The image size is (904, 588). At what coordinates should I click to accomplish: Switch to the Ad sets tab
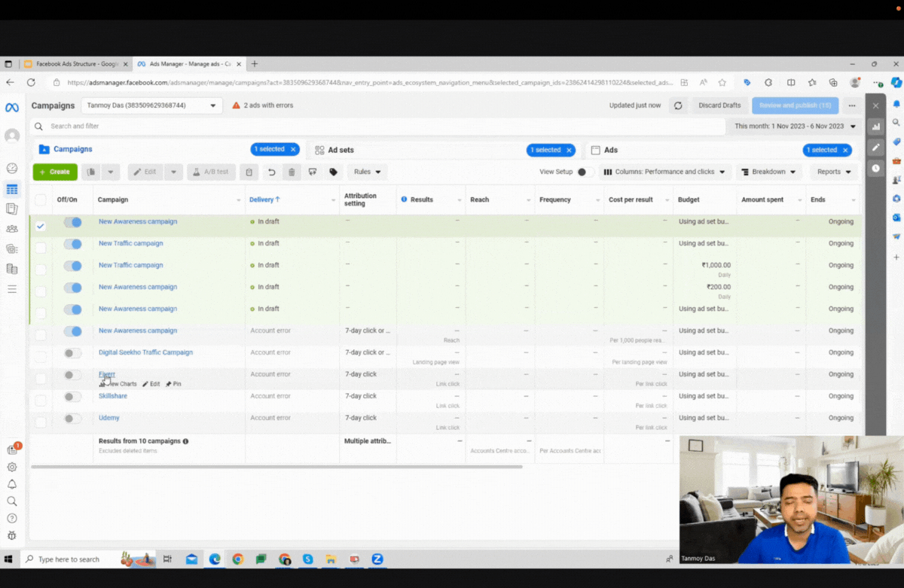pyautogui.click(x=444, y=150)
